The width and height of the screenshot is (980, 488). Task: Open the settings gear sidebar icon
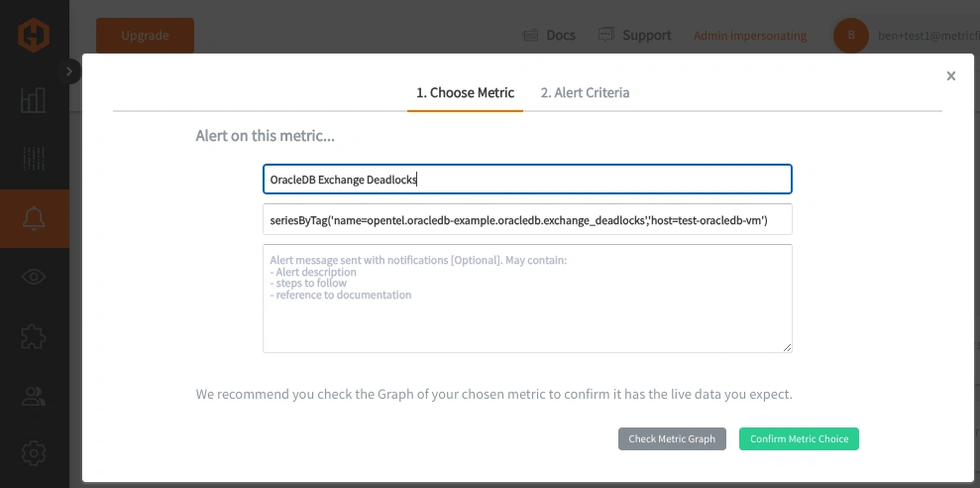click(x=34, y=453)
